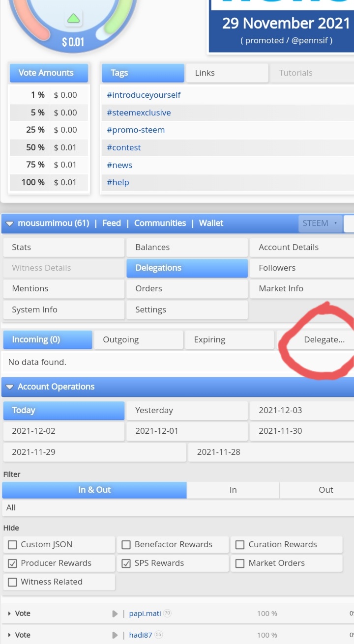
Task: Click the #news tag
Action: coord(119,165)
